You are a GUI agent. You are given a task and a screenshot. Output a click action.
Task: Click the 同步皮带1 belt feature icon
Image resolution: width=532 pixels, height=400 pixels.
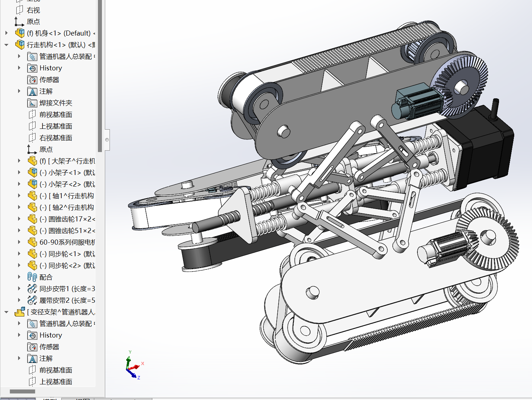(x=32, y=289)
